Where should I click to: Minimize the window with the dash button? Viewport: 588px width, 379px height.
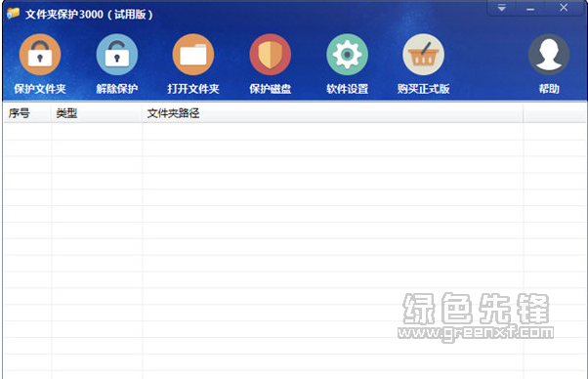pos(529,8)
